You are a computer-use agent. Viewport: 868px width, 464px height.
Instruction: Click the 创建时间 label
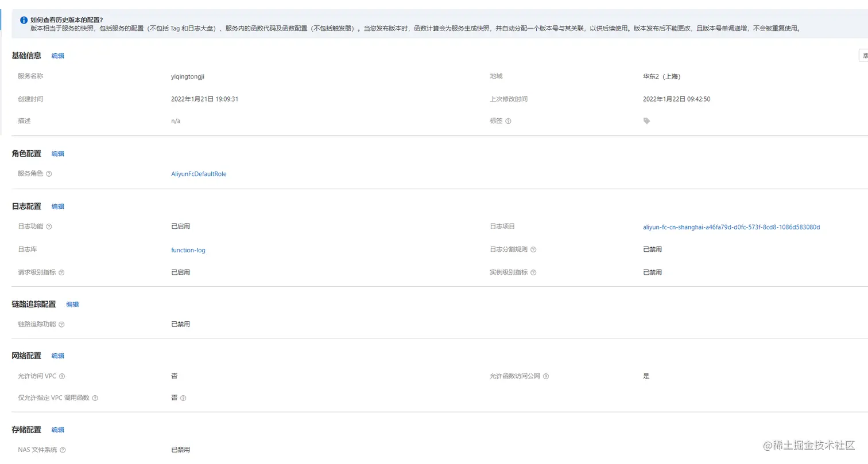(30, 99)
